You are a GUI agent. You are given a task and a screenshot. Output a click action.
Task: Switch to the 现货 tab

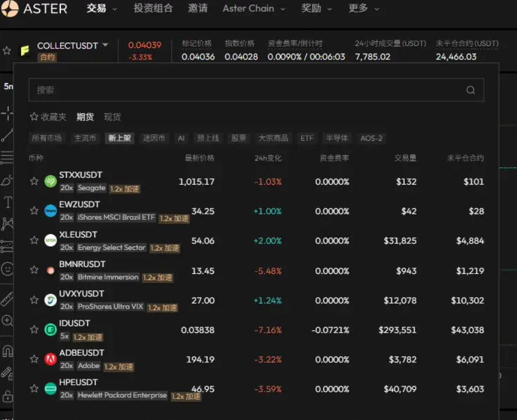[x=112, y=117]
